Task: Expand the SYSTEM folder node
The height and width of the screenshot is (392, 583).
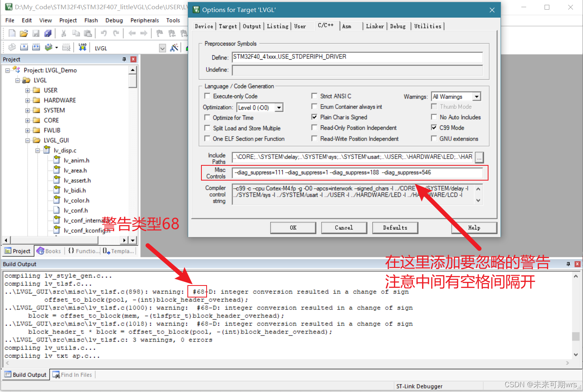Action: 28,111
